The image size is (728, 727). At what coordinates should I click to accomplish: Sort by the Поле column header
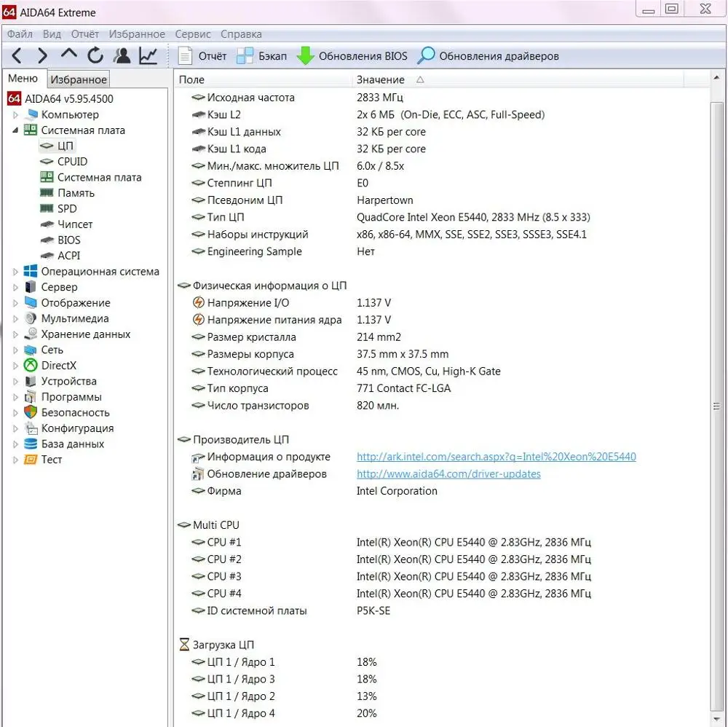[264, 79]
